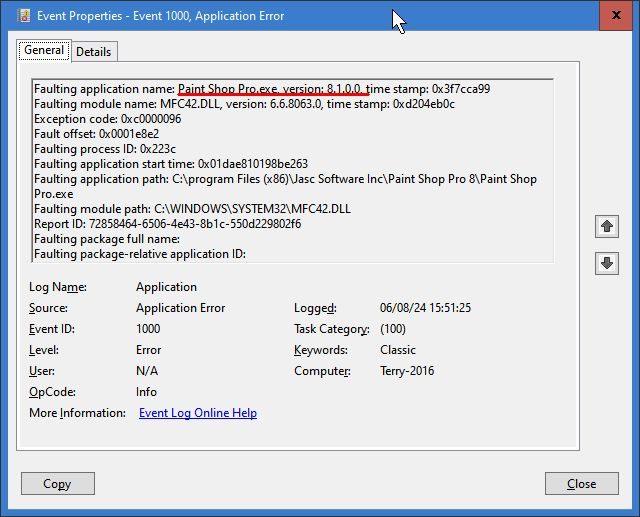Click the Log Name value Application

pos(167,287)
